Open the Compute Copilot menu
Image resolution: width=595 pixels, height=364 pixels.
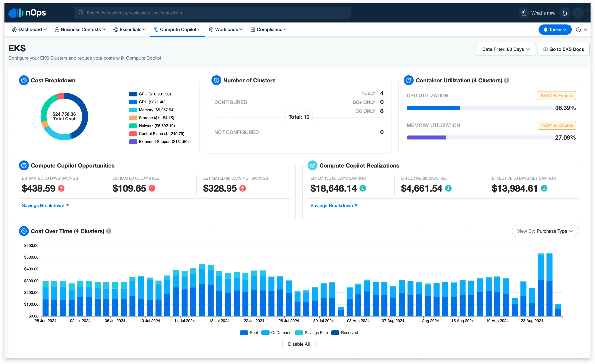tap(177, 29)
